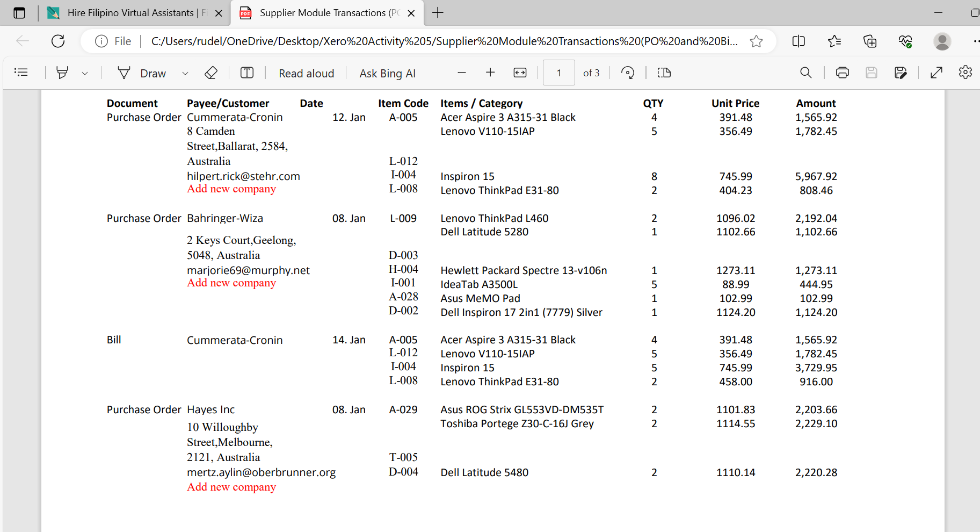Click the email hilpert.rick@stehr.com
Viewport: 980px width, 532px height.
(x=243, y=176)
